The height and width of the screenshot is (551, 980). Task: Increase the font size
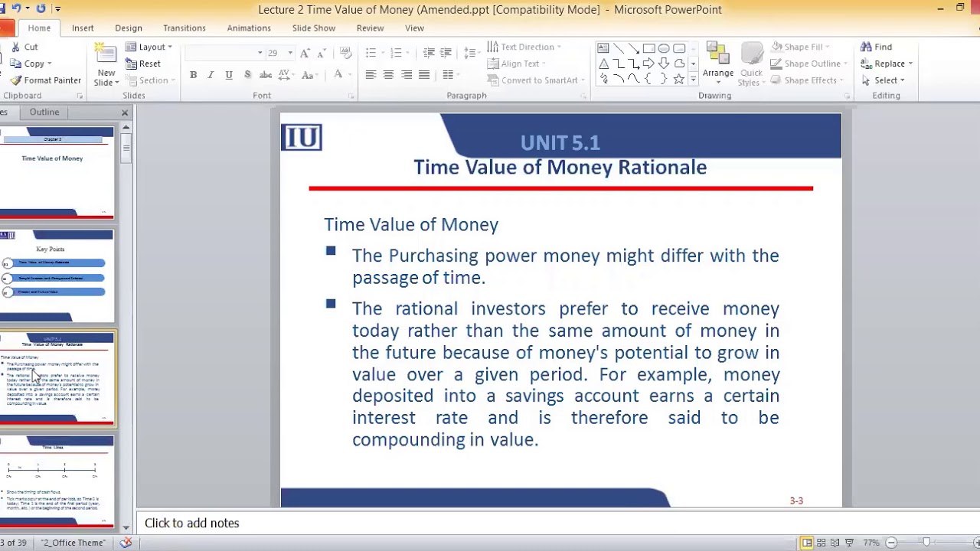[x=305, y=53]
